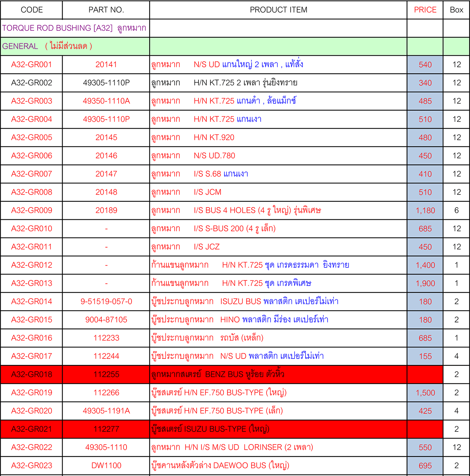
Task: Click price cell 695
Action: (x=425, y=466)
